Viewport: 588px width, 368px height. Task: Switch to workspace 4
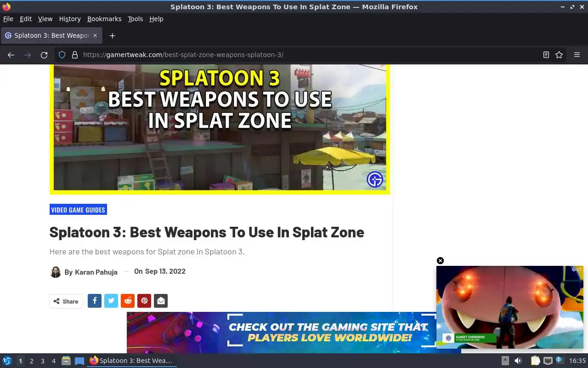pyautogui.click(x=53, y=361)
